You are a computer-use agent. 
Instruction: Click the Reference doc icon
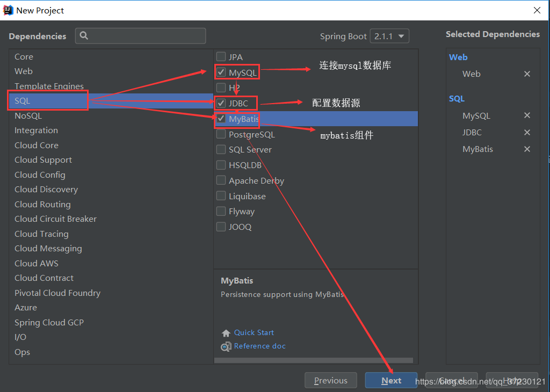226,346
